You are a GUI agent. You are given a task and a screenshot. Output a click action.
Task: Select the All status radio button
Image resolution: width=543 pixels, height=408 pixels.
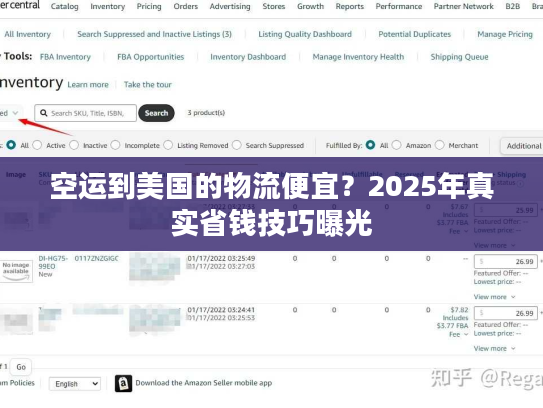(x=11, y=145)
